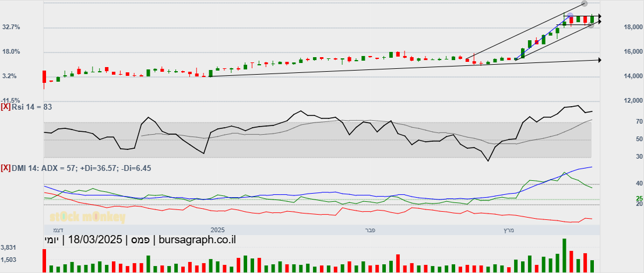The width and height of the screenshot is (644, 273).
Task: Select the gray handle at lower channel end
Action: coord(592,25)
